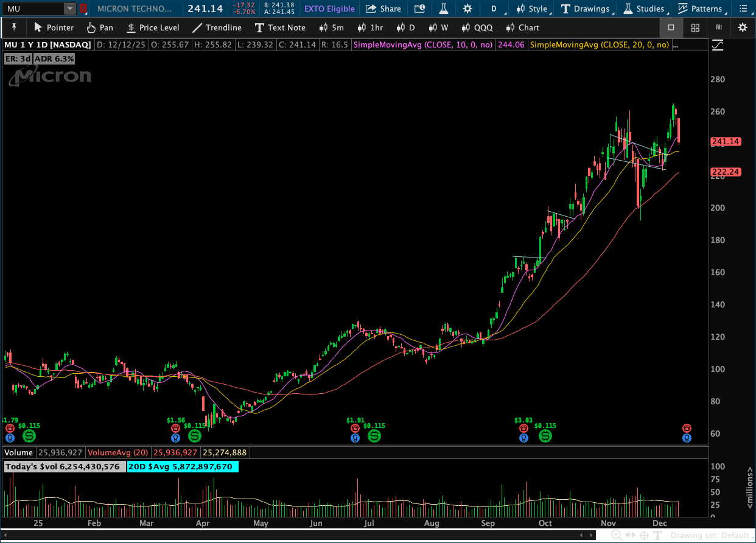Switch to the W weekly timeframe button

pyautogui.click(x=438, y=27)
